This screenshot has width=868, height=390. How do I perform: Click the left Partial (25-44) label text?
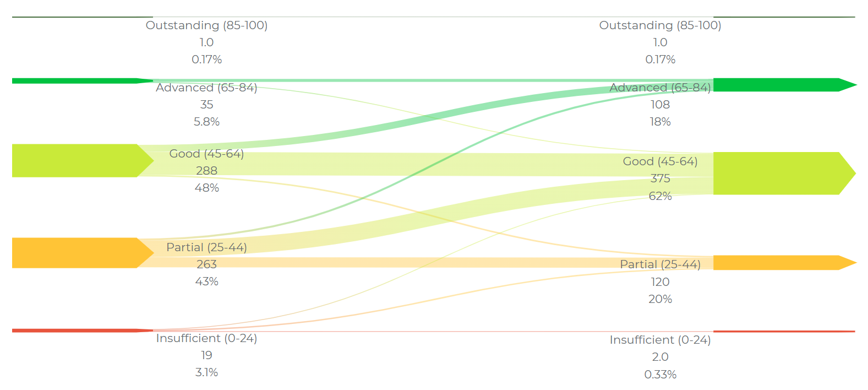click(x=206, y=247)
